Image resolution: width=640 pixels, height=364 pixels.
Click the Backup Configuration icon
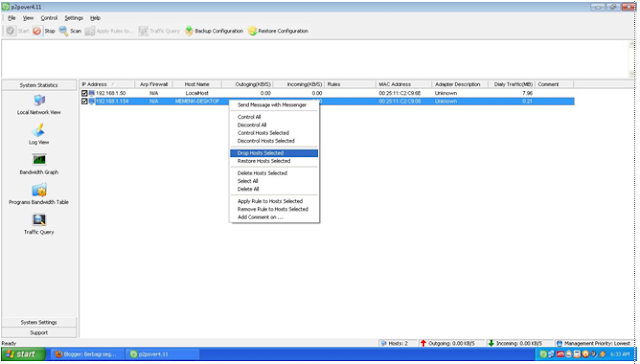click(x=189, y=31)
